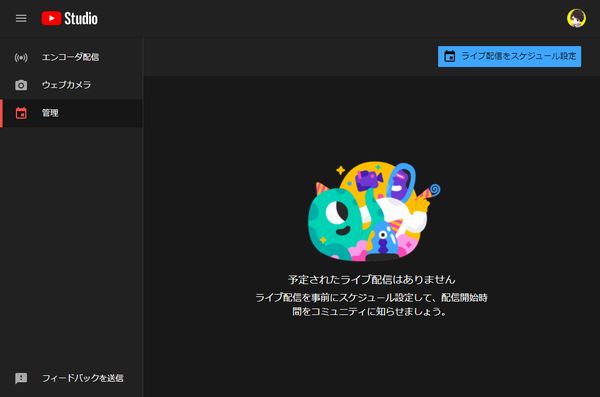Select the 管理 sidebar item
This screenshot has width=600, height=397.
pyautogui.click(x=72, y=113)
